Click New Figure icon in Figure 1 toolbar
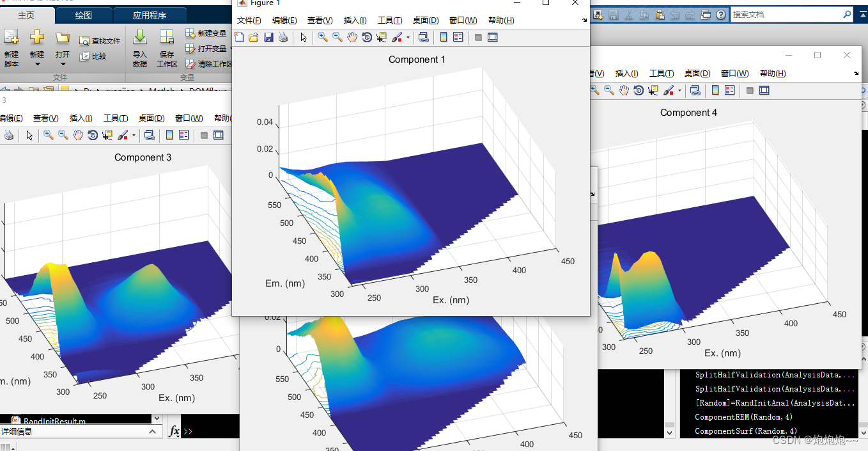The height and width of the screenshot is (451, 868). point(239,38)
